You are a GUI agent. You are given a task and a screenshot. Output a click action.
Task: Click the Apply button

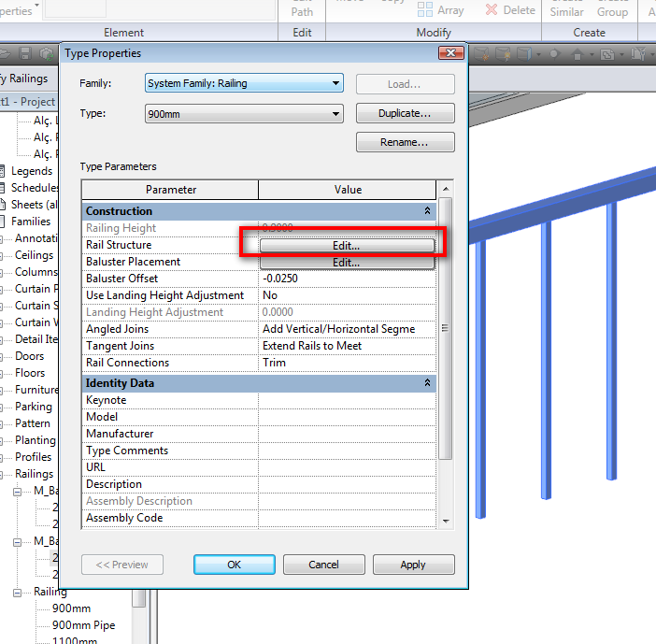[413, 565]
